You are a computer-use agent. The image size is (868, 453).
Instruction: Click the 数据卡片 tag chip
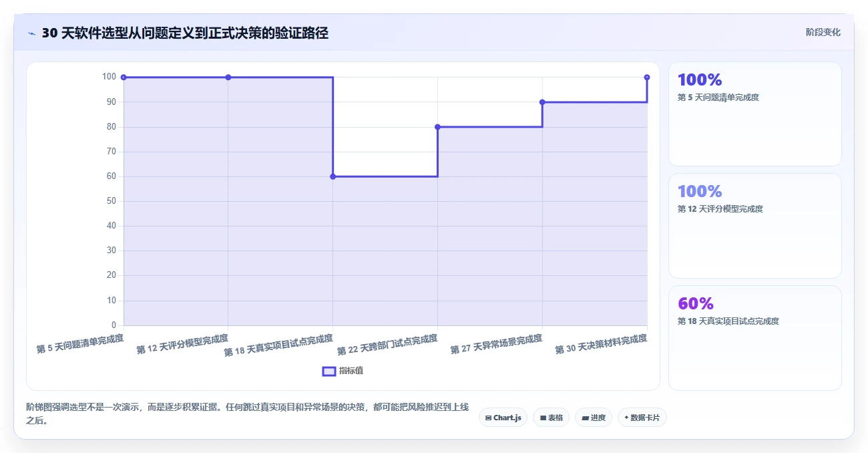coord(642,418)
